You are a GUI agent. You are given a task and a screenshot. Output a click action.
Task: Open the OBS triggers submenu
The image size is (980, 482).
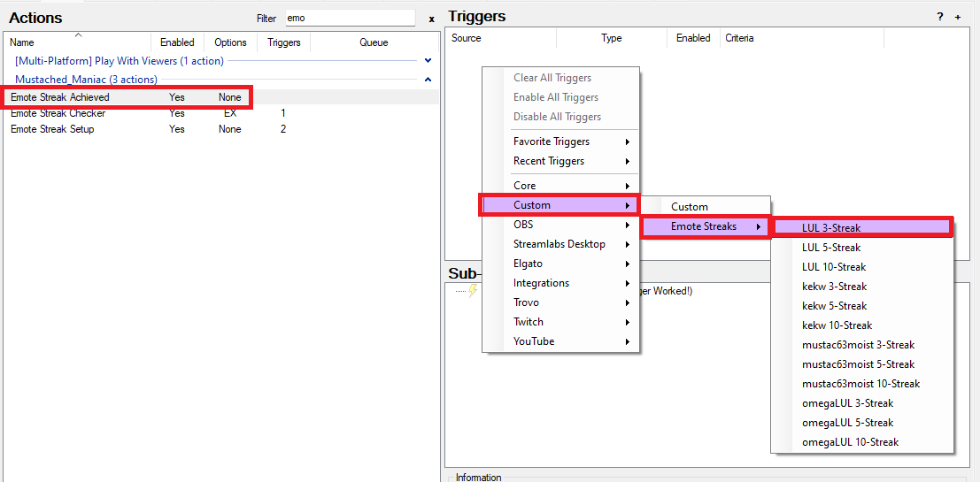pyautogui.click(x=560, y=224)
